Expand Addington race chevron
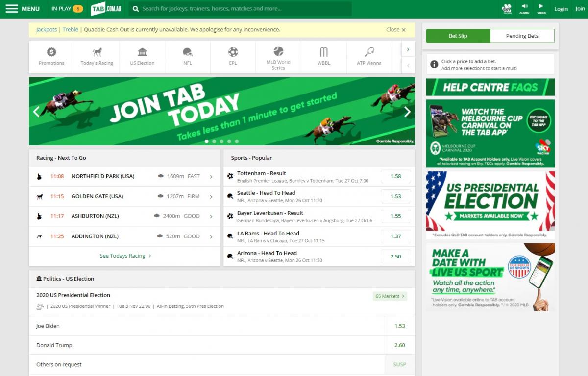588x376 pixels. pyautogui.click(x=211, y=237)
